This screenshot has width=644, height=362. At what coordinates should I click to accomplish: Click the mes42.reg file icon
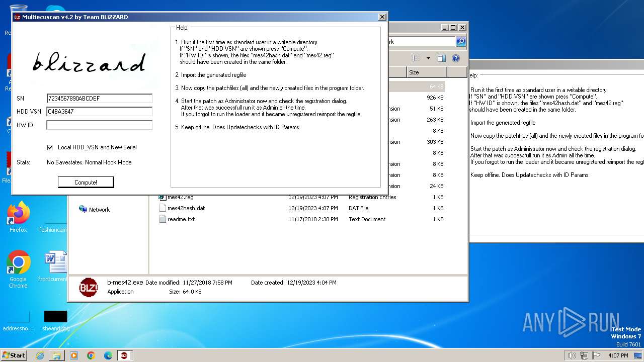162,197
